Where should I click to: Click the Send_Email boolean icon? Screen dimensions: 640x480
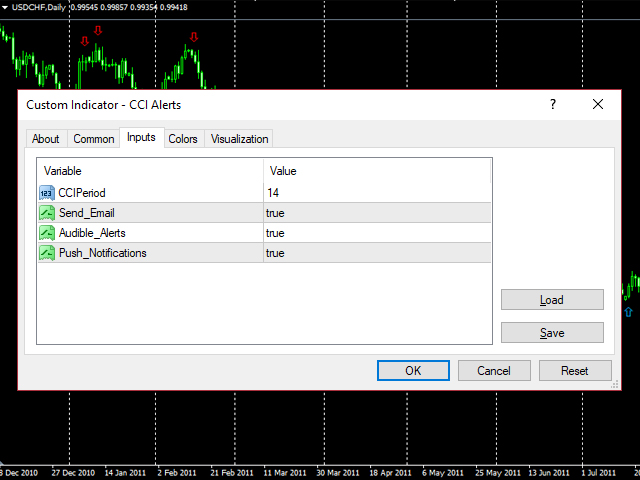click(47, 212)
